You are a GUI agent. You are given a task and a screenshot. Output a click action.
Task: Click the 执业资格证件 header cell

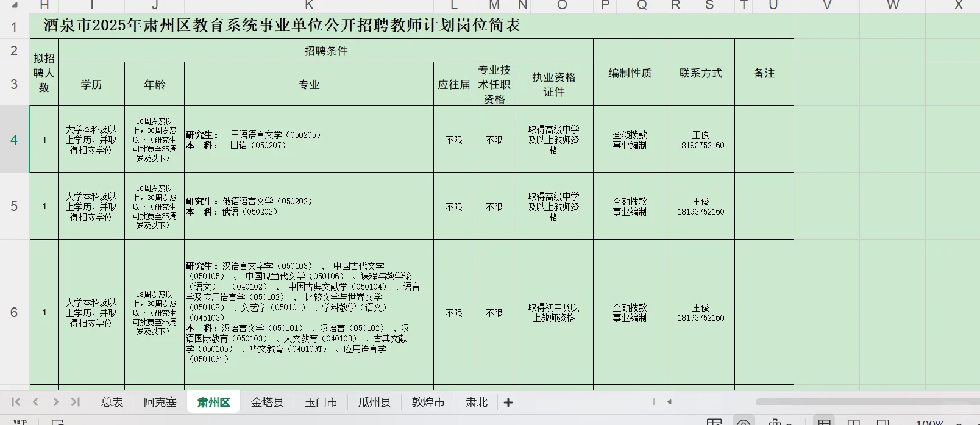click(554, 84)
